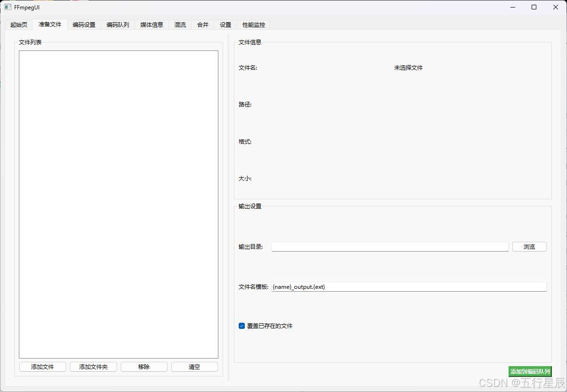The width and height of the screenshot is (567, 392).
Task: Focus the 输出目录 input field
Action: [390, 247]
